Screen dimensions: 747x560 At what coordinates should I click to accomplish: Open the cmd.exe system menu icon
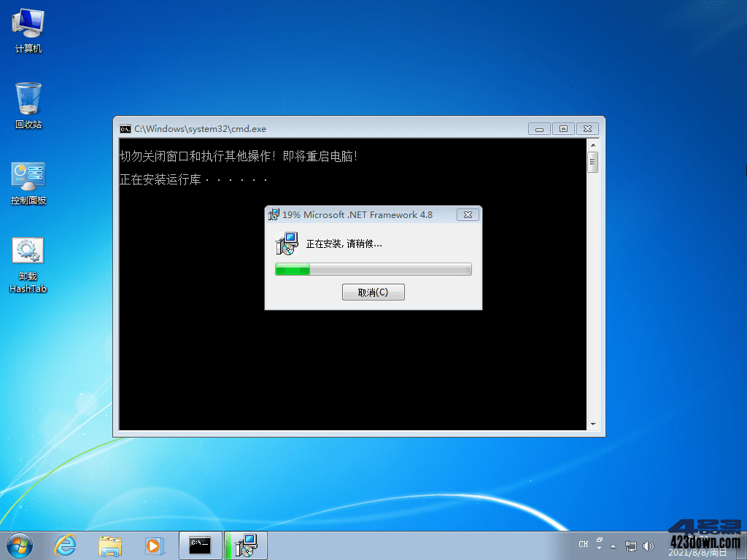[x=124, y=128]
